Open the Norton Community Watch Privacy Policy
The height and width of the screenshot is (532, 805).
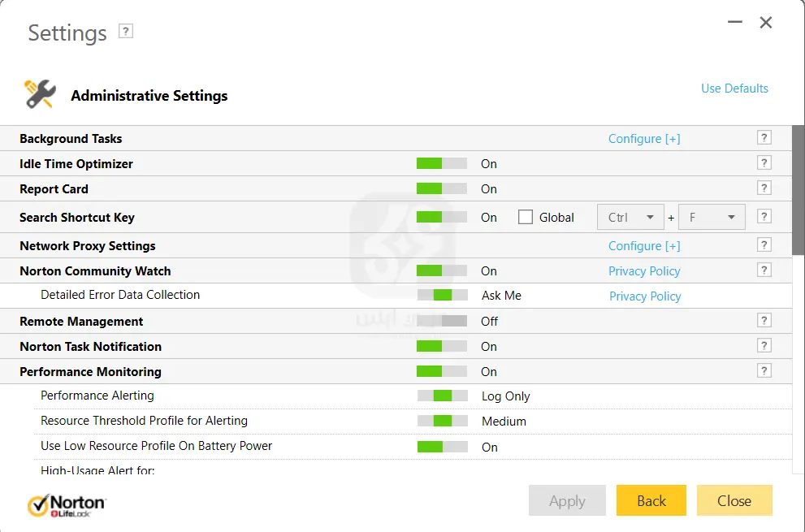tap(644, 270)
